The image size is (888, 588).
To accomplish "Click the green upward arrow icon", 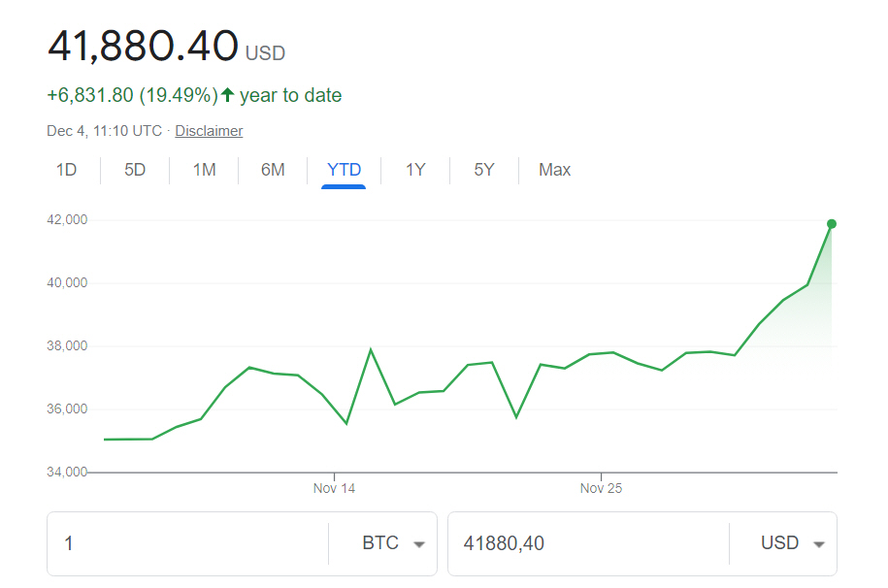I will pyautogui.click(x=228, y=95).
